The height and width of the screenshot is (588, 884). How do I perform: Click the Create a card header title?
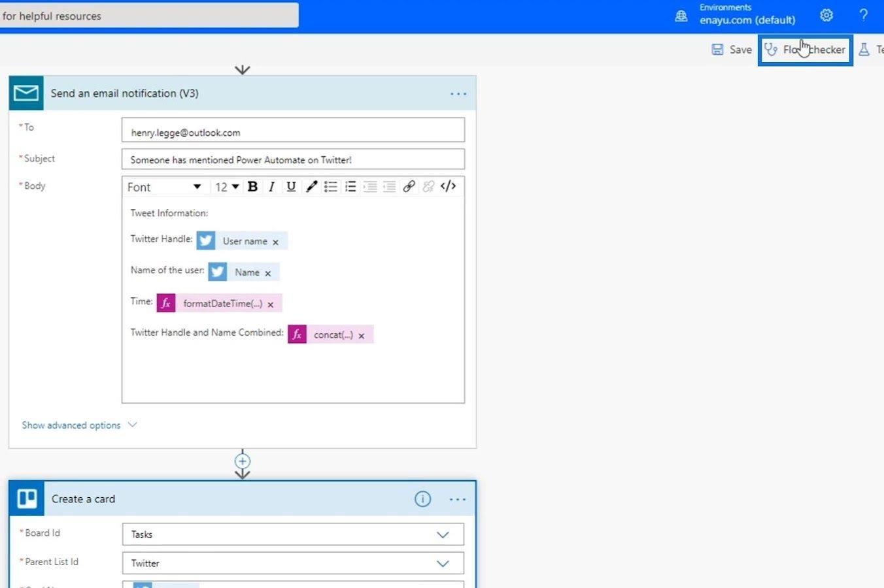click(x=83, y=499)
